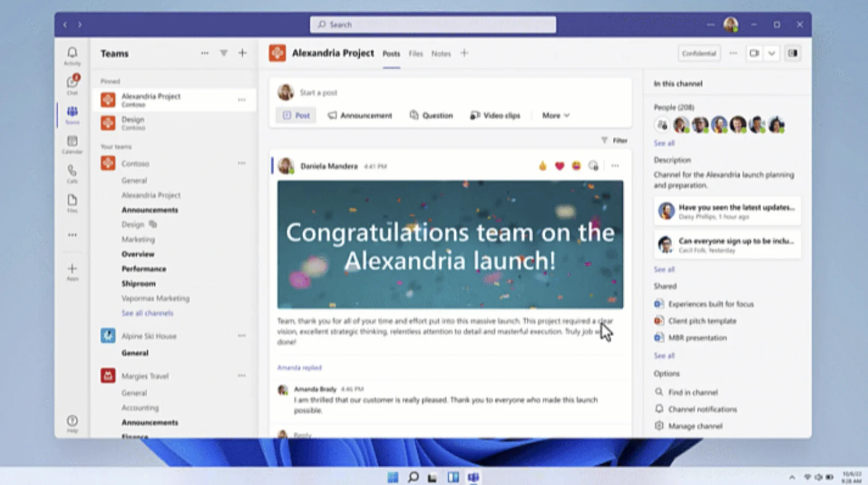Open Margies Travel more options
This screenshot has width=868, height=485.
click(242, 375)
